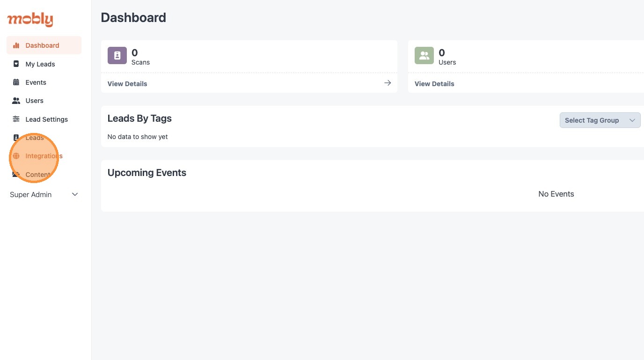Click the Users people icon
The height and width of the screenshot is (360, 644).
click(16, 101)
